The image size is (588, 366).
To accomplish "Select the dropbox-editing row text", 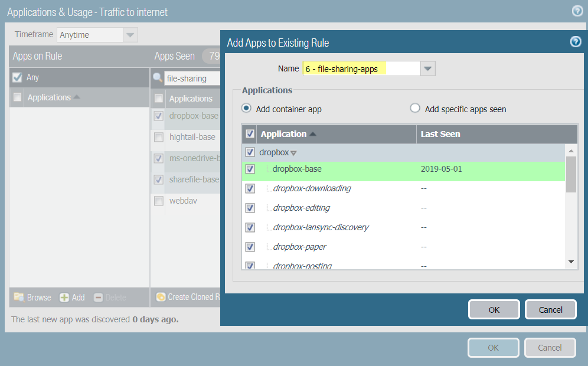I will click(302, 208).
